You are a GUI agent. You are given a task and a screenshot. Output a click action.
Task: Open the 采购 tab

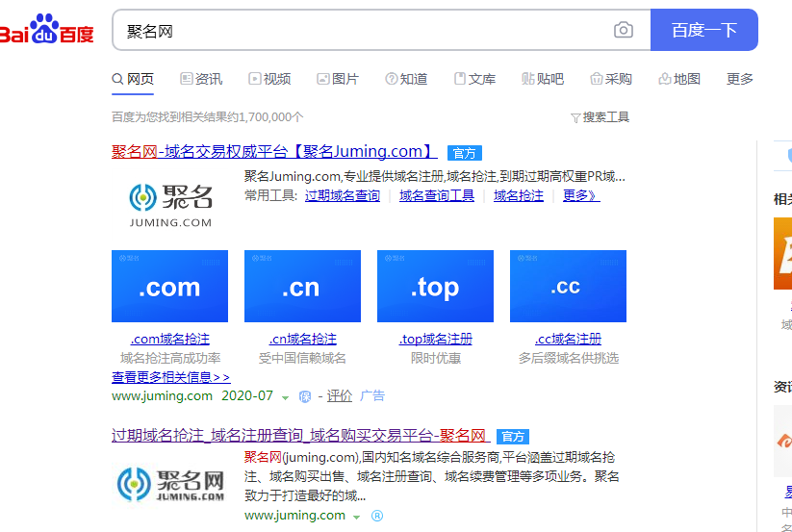(x=611, y=79)
